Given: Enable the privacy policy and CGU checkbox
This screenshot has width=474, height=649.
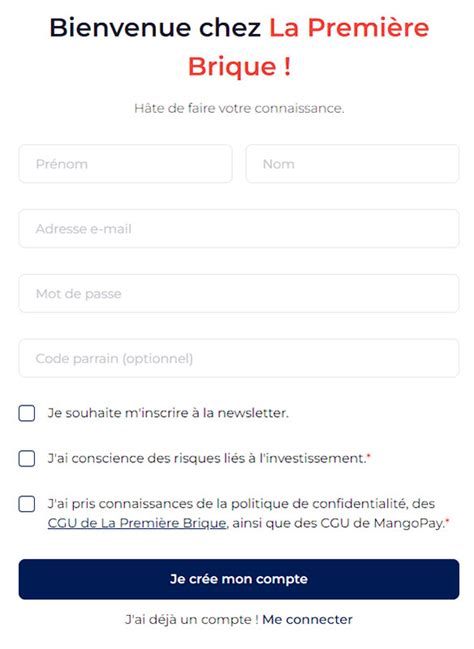Looking at the screenshot, I should [27, 504].
